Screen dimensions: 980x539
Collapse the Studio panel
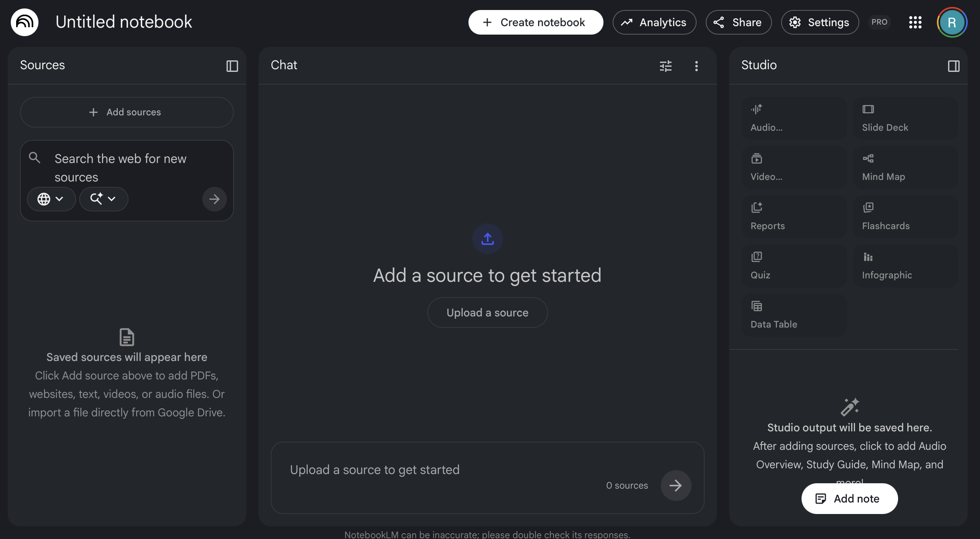[x=953, y=66]
